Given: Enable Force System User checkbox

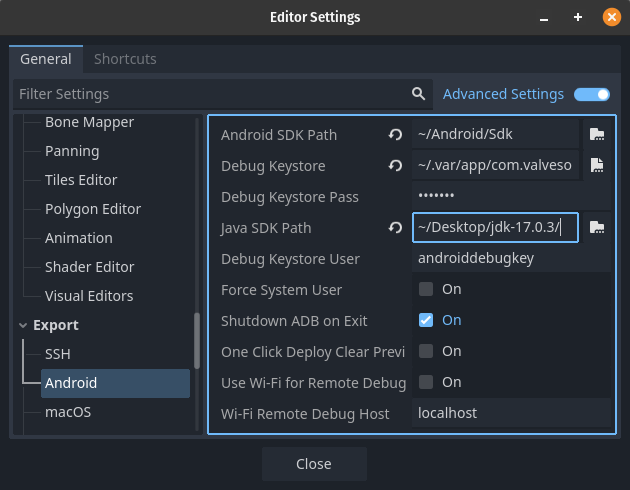Looking at the screenshot, I should (426, 290).
